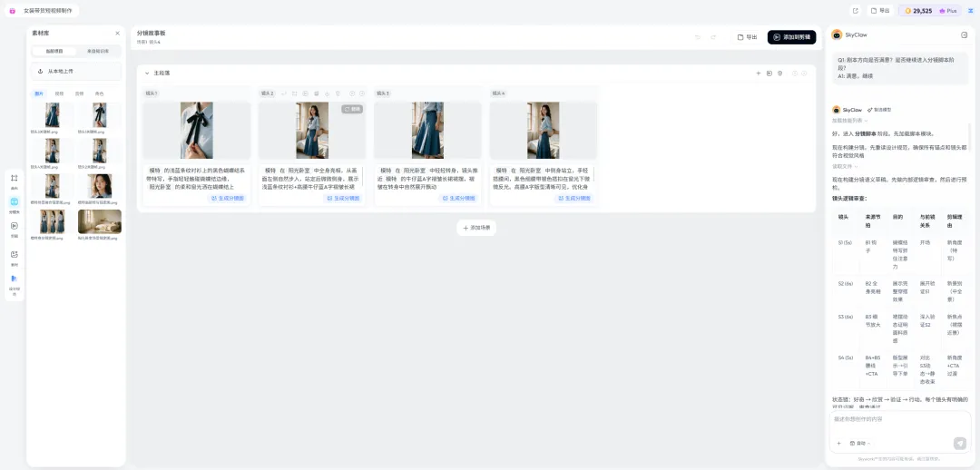Collapse the 主段落 section chevron
Image resolution: width=980 pixels, height=470 pixels.
click(147, 73)
